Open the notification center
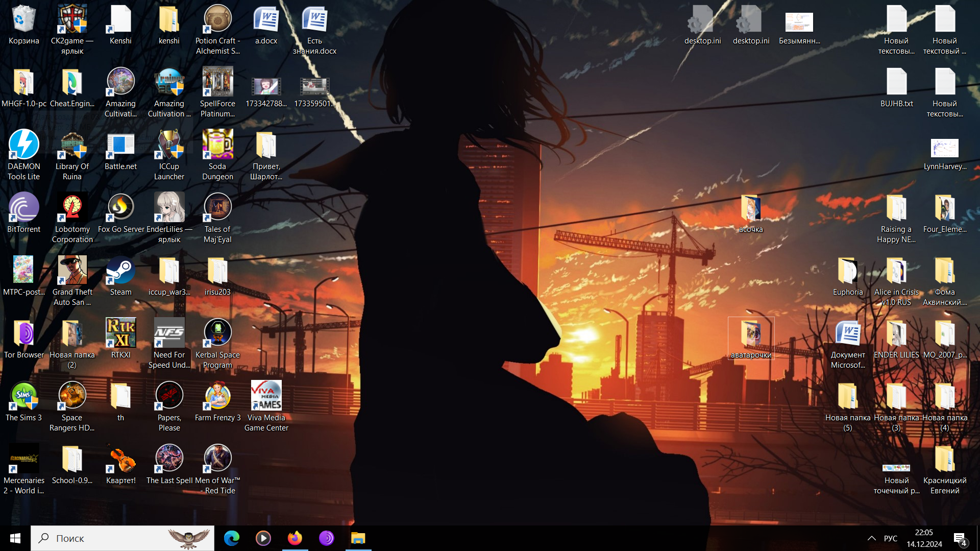The height and width of the screenshot is (551, 980). coord(960,538)
